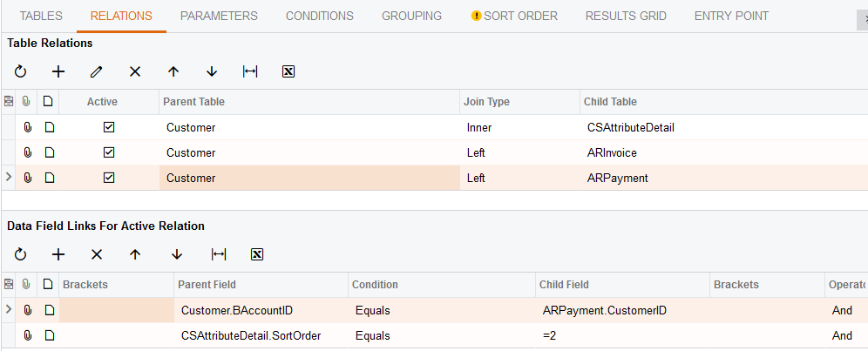Move the selected data field link down
The image size is (868, 351).
click(177, 254)
